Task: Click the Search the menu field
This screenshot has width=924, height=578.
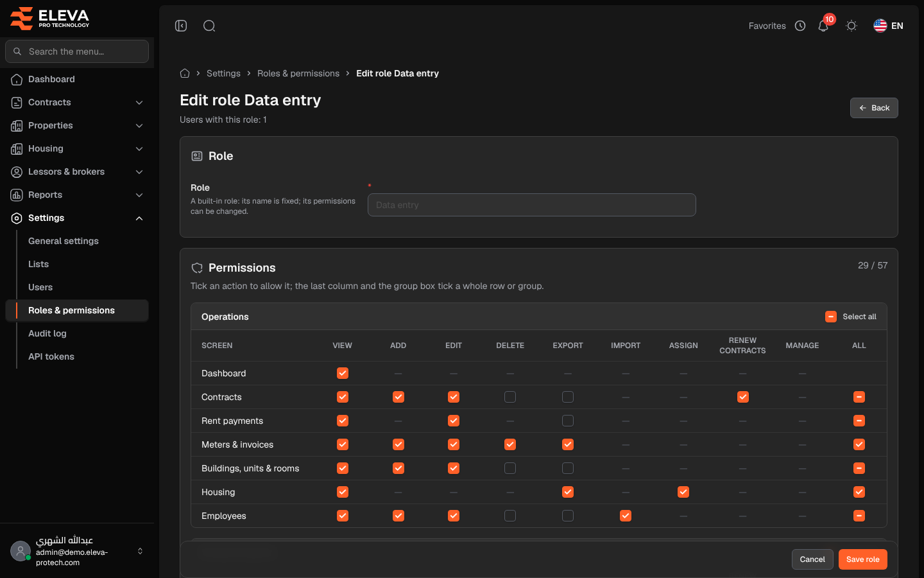Action: pyautogui.click(x=77, y=51)
